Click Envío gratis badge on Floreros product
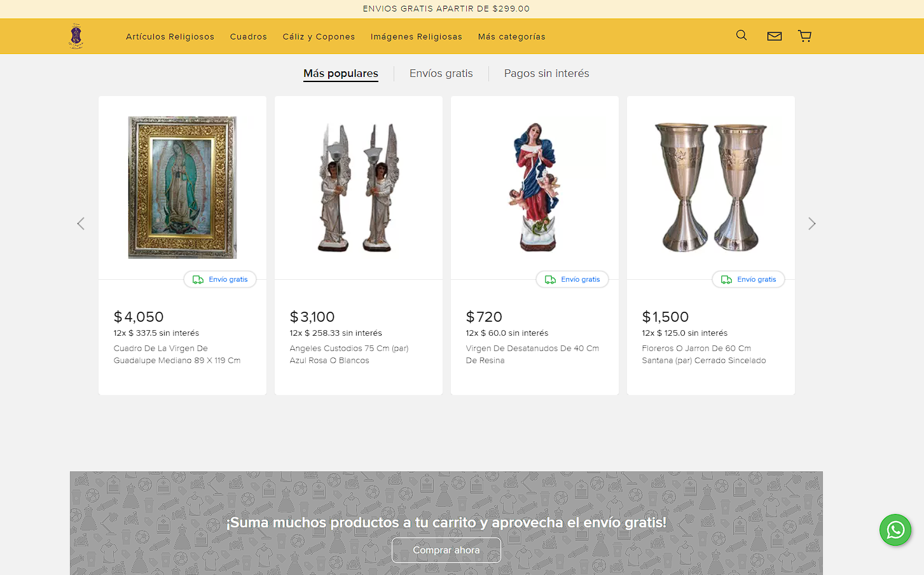Viewport: 924px width, 575px height. pyautogui.click(x=748, y=280)
